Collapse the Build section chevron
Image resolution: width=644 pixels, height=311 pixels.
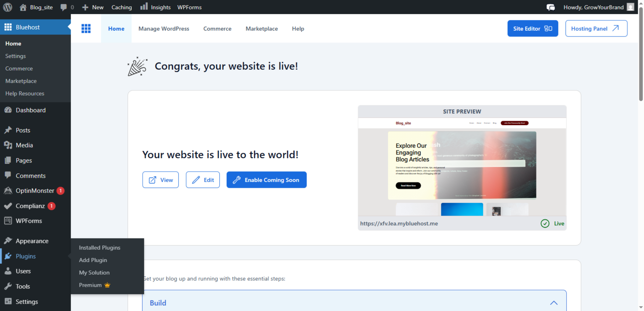coord(554,303)
